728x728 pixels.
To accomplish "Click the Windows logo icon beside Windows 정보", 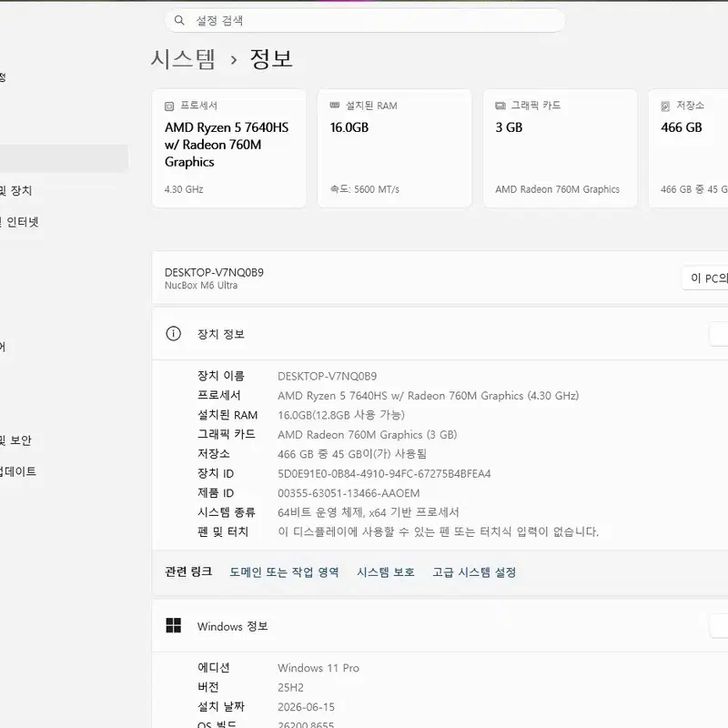I will [174, 625].
